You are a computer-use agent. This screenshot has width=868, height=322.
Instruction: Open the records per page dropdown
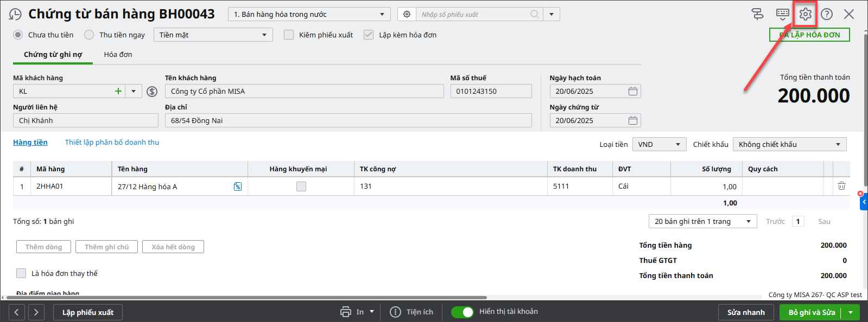(702, 221)
